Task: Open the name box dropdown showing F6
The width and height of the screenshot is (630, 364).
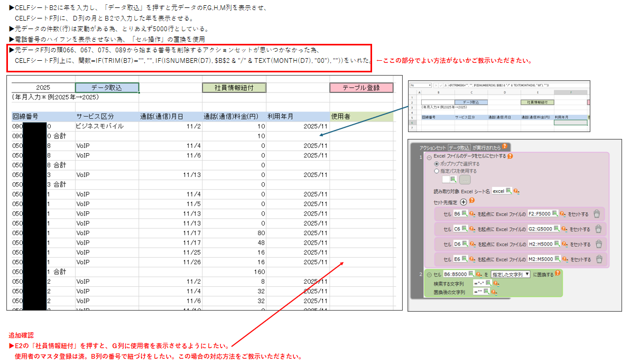Action: pyautogui.click(x=430, y=85)
